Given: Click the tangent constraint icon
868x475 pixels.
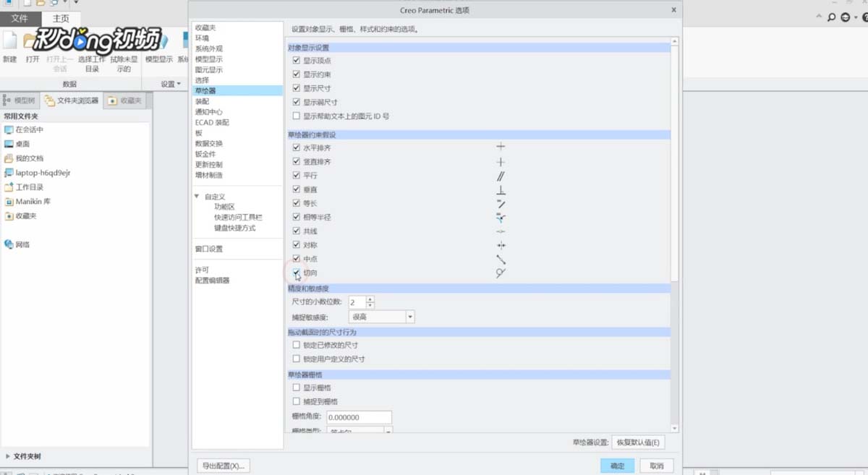Looking at the screenshot, I should click(x=501, y=273).
